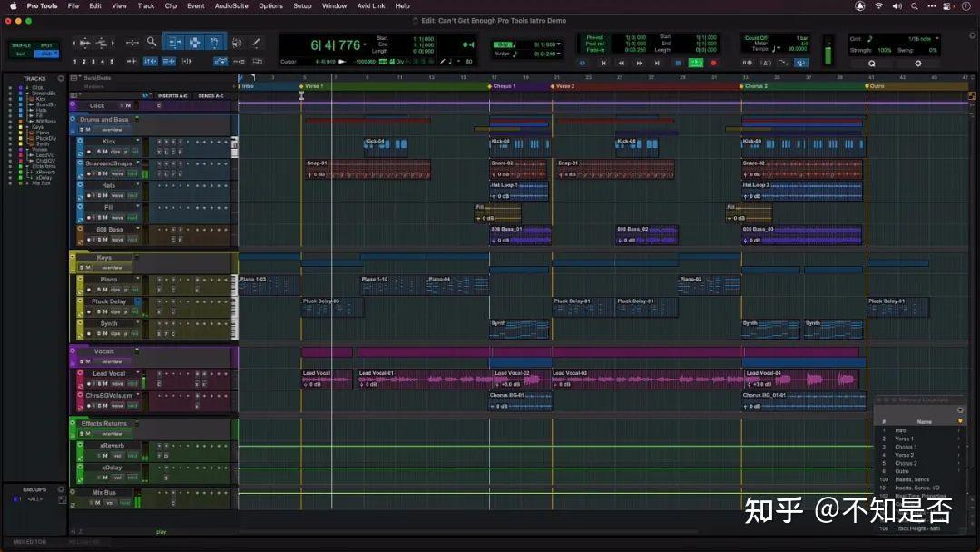This screenshot has width=980, height=552.
Task: Open the Nudge value dropdown
Action: pyautogui.click(x=559, y=54)
